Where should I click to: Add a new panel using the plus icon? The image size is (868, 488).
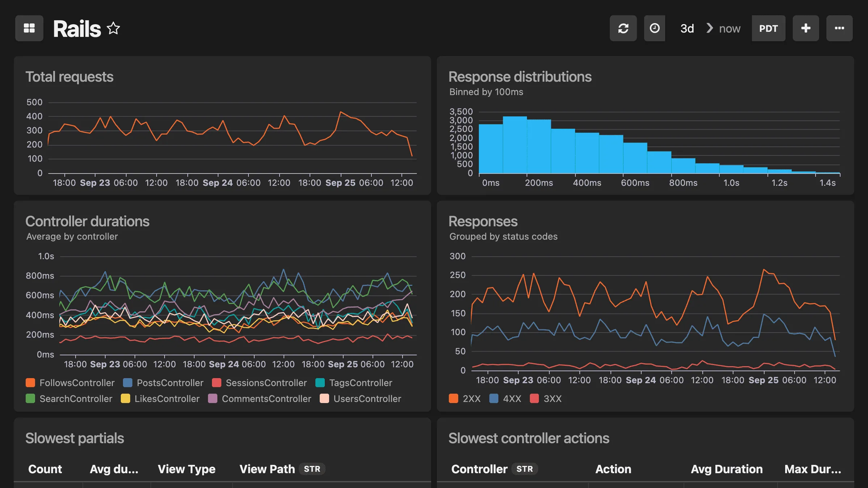click(806, 28)
